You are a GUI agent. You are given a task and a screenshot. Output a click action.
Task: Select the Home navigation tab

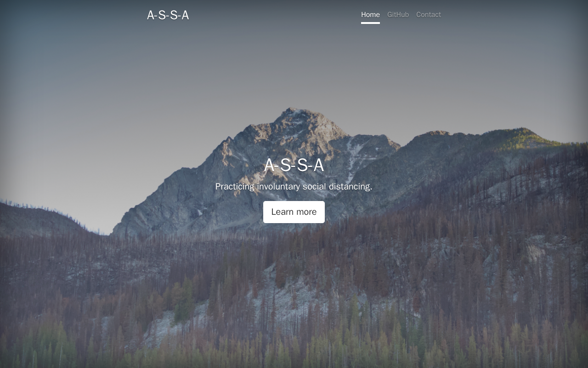370,15
